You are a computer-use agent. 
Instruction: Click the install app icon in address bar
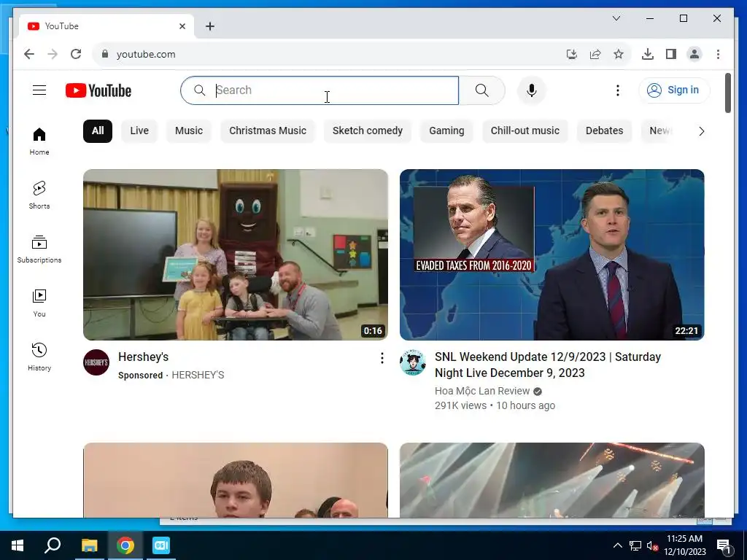[x=572, y=54]
